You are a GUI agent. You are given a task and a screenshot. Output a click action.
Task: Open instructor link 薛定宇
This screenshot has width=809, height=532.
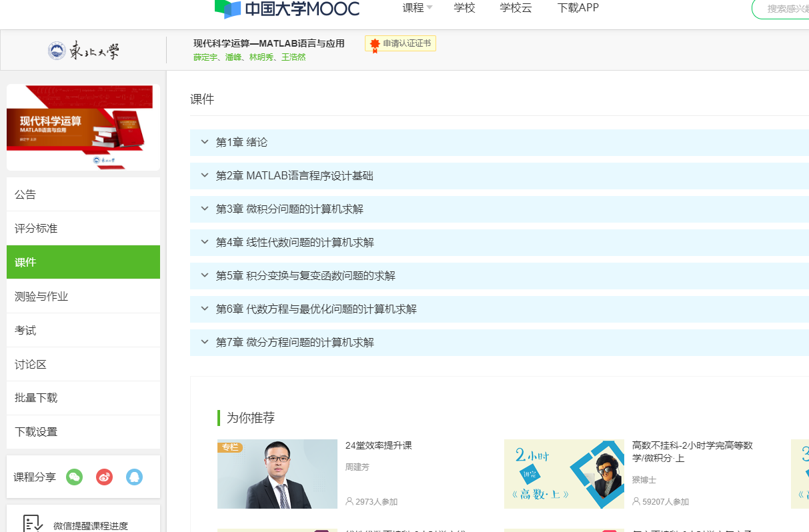(205, 57)
